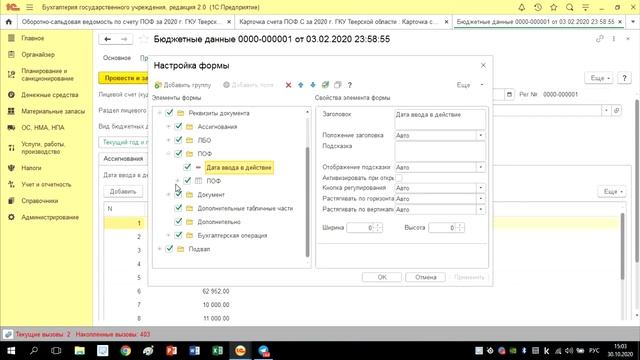Move element up with blue arrow

tap(300, 85)
